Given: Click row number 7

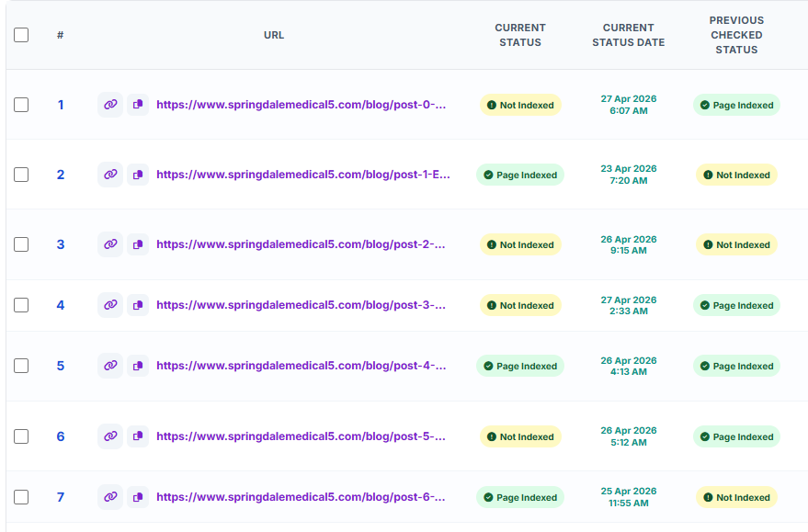Looking at the screenshot, I should tap(61, 497).
